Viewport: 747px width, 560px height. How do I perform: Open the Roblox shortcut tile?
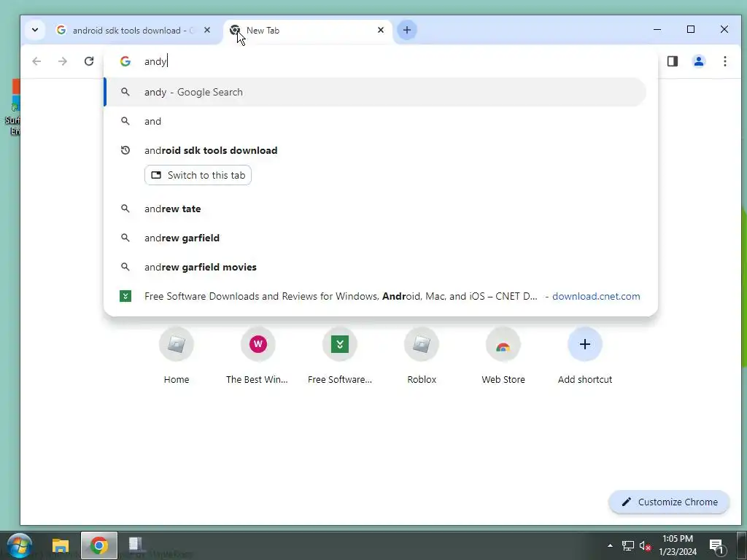[x=422, y=356]
